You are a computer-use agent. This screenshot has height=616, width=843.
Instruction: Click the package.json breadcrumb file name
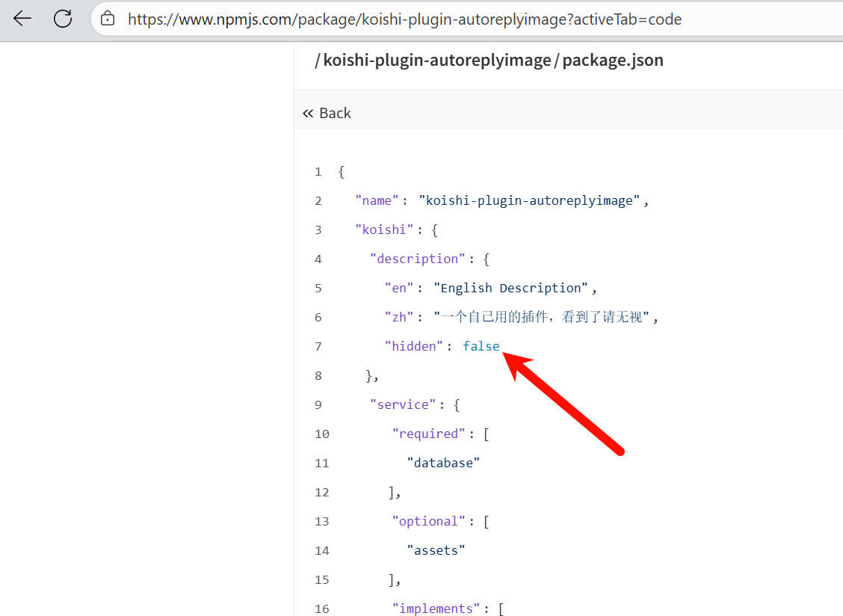click(612, 61)
